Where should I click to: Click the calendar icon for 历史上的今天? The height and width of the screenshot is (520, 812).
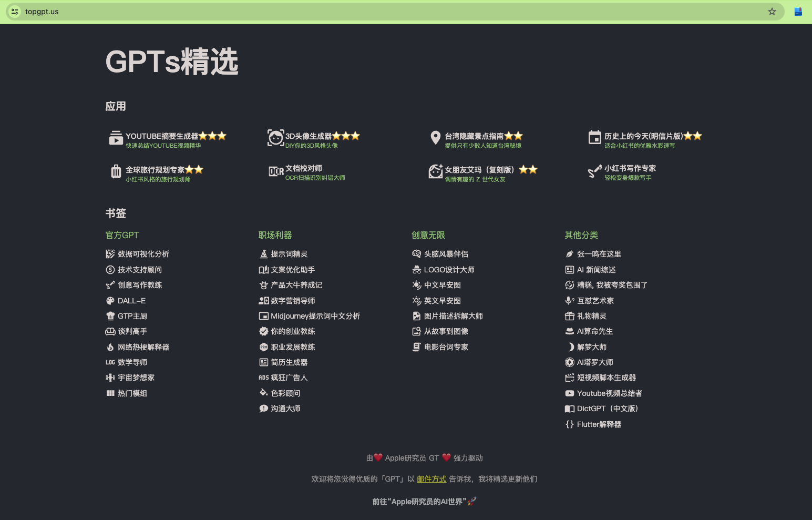[594, 137]
